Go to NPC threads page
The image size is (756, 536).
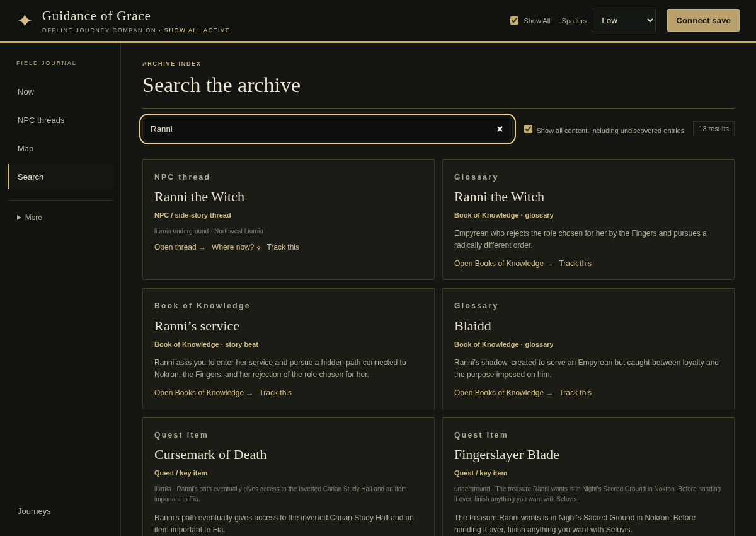[x=60, y=120]
